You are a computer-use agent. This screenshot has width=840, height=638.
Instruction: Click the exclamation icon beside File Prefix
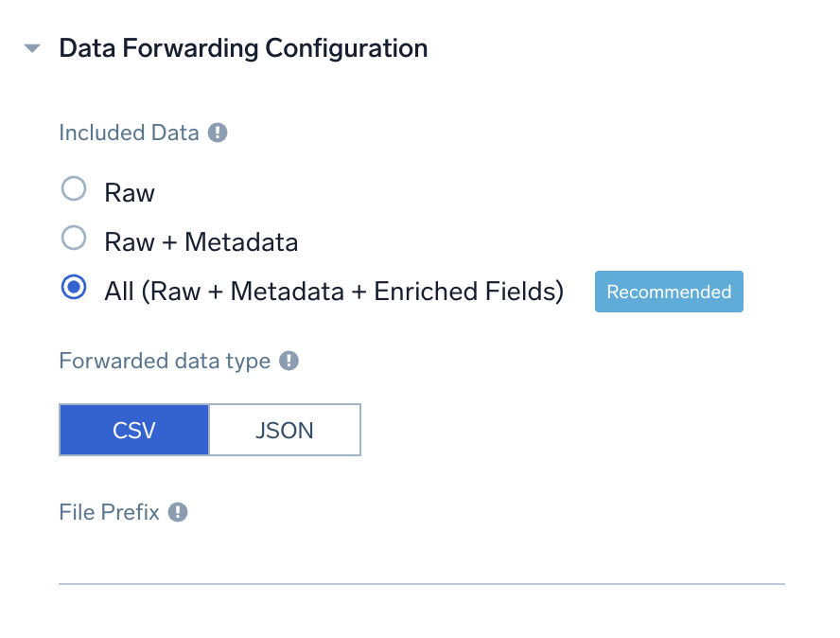click(x=179, y=512)
